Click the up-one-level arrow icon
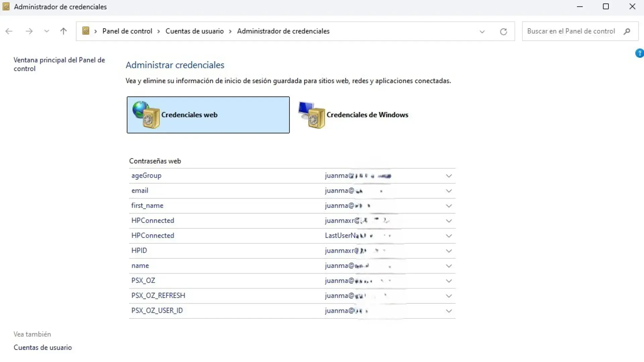The image size is (644, 362). 63,31
